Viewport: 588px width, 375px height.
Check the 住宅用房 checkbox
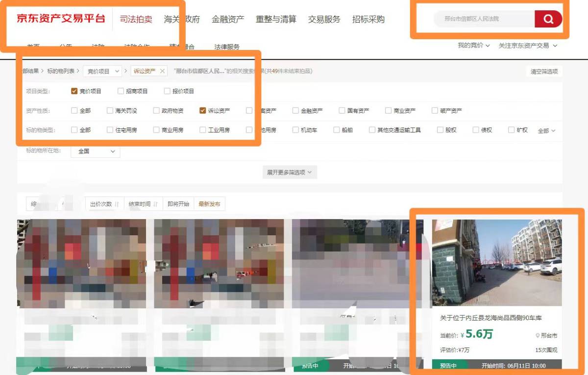[x=110, y=130]
